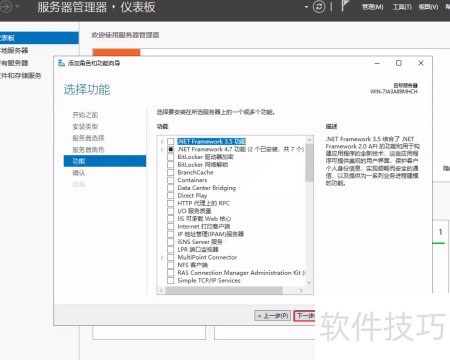Maximize the add roles wizard window

(399, 63)
